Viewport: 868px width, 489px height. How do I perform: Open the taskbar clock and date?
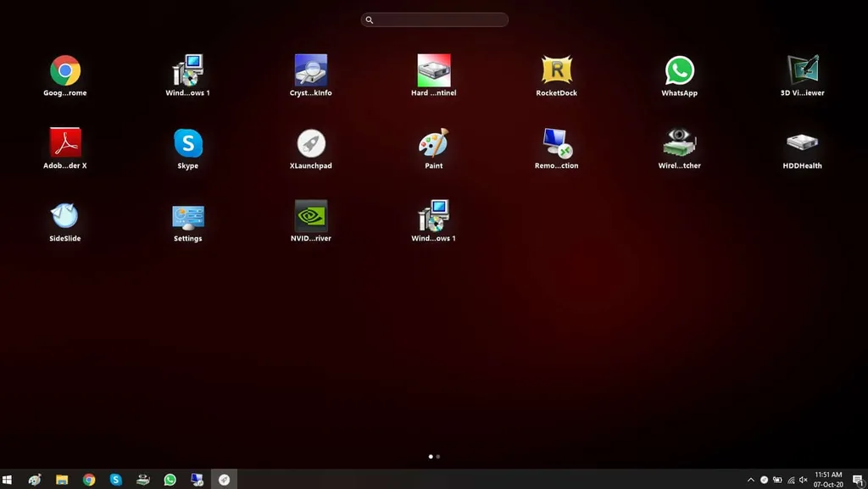point(828,480)
